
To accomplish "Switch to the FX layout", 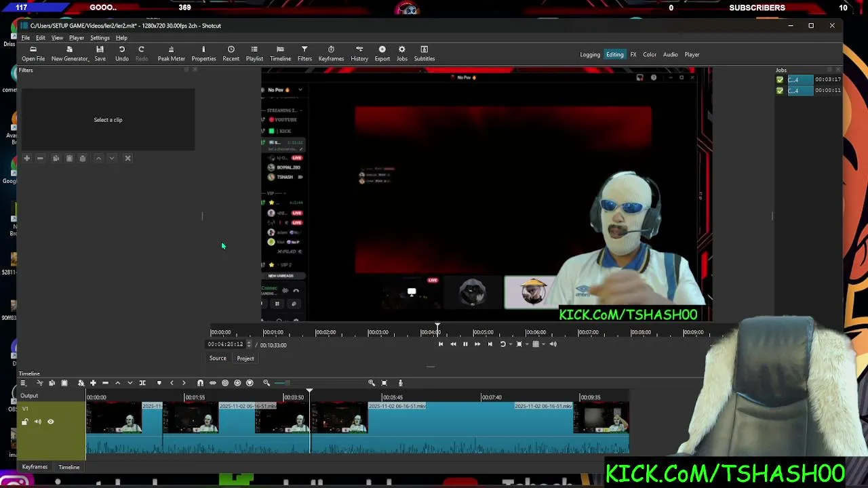I will [x=633, y=55].
